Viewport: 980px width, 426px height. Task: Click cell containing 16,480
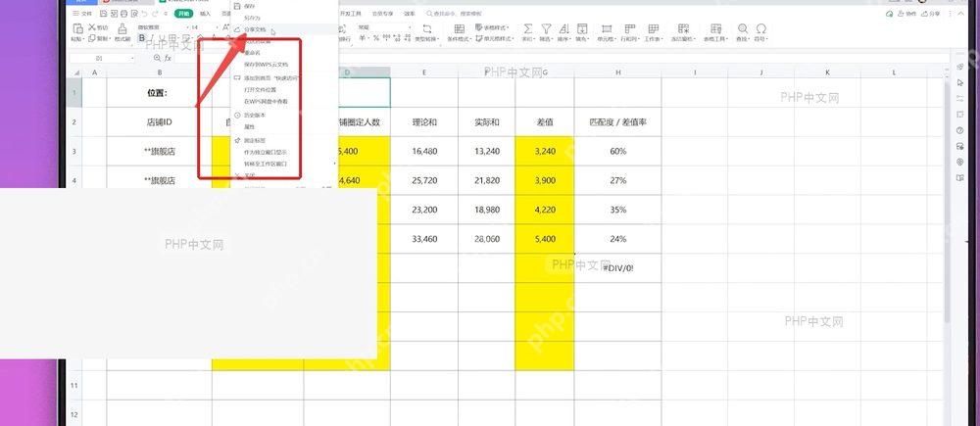(424, 151)
